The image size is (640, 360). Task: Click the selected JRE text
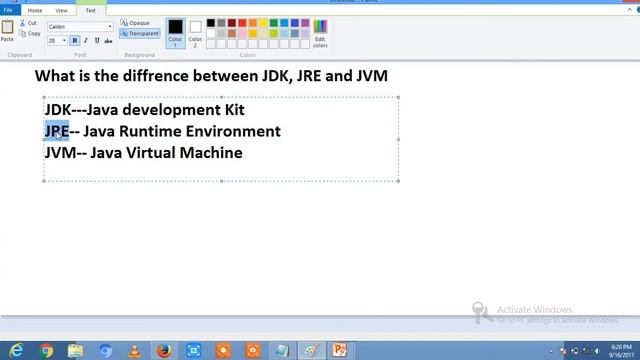pyautogui.click(x=57, y=131)
